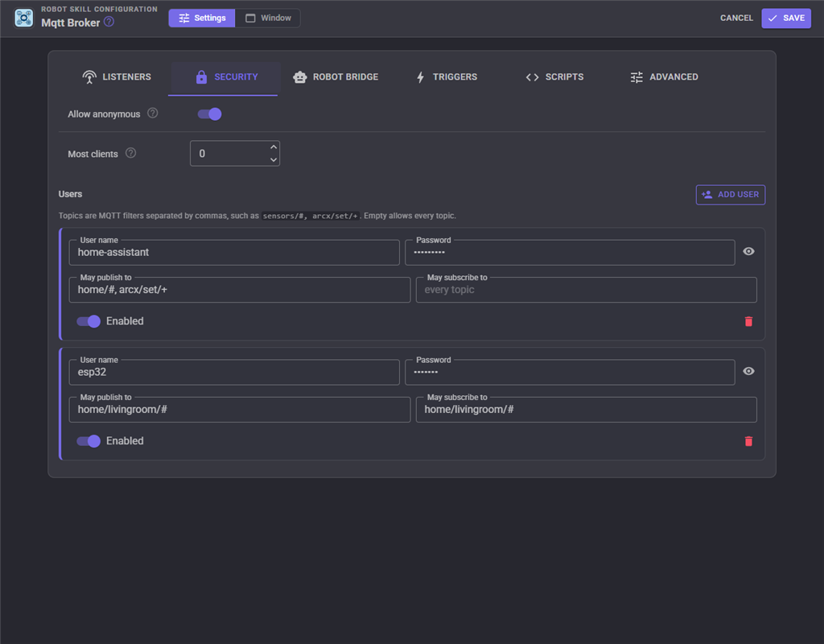824x644 pixels.
Task: Click the help icon next to Most clients
Action: (131, 153)
